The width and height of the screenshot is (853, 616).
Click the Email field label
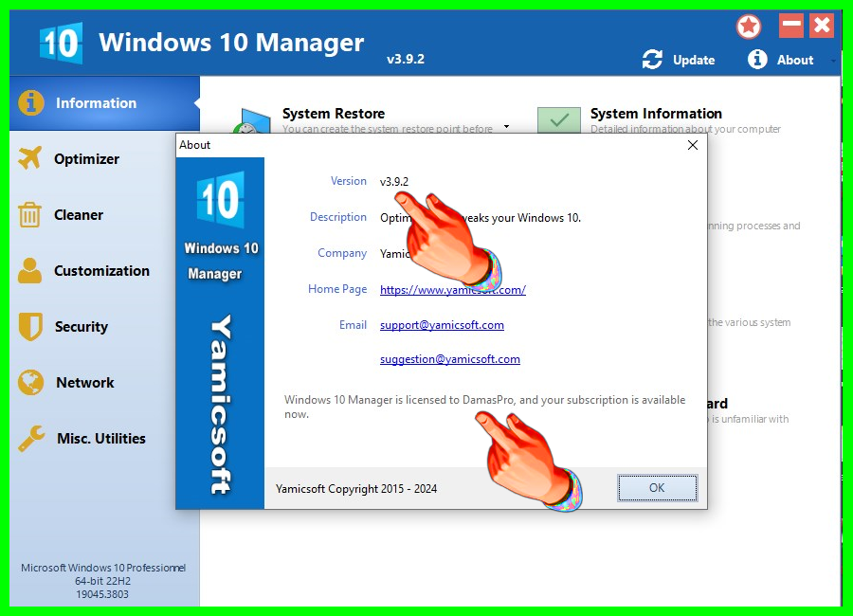click(x=354, y=325)
